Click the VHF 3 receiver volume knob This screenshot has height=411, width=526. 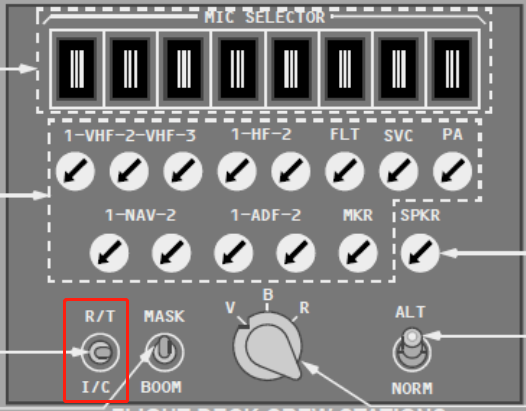click(183, 171)
